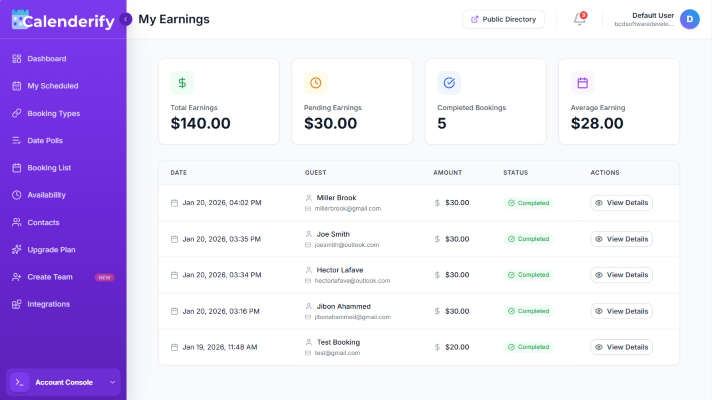Click the Completed Bookings checkmark icon
This screenshot has height=400, width=712.
(449, 83)
